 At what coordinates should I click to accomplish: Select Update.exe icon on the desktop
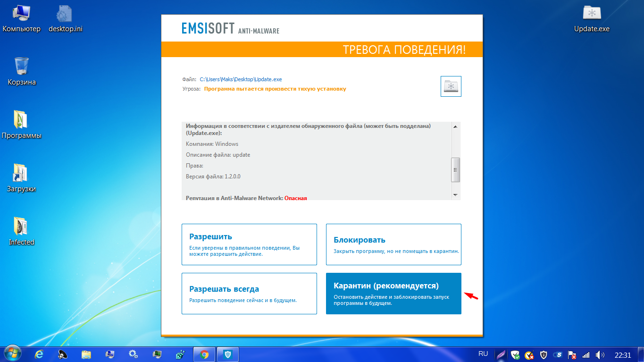click(592, 19)
